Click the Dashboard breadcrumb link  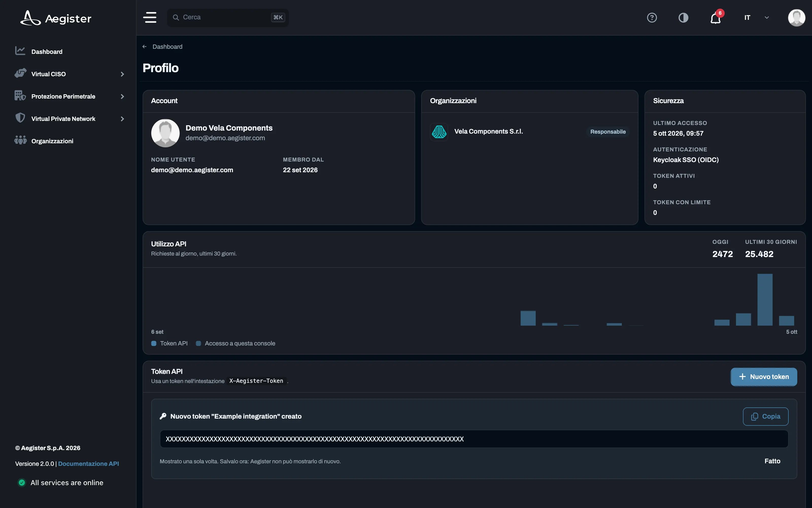(167, 47)
